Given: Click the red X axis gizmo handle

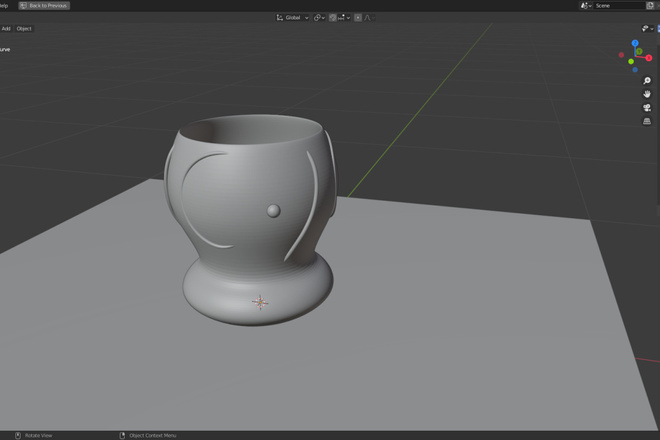Looking at the screenshot, I should click(649, 58).
